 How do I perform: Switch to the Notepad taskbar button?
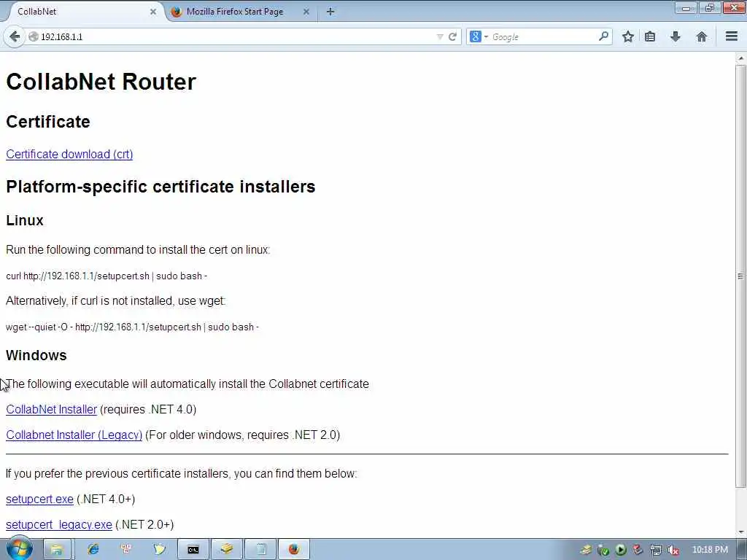[x=260, y=550]
